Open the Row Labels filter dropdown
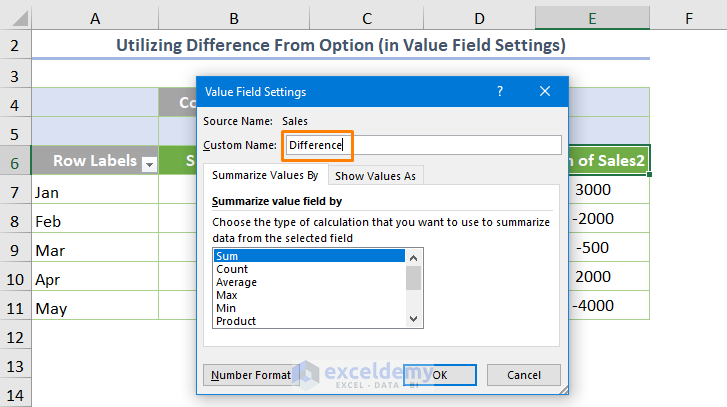 [x=150, y=162]
